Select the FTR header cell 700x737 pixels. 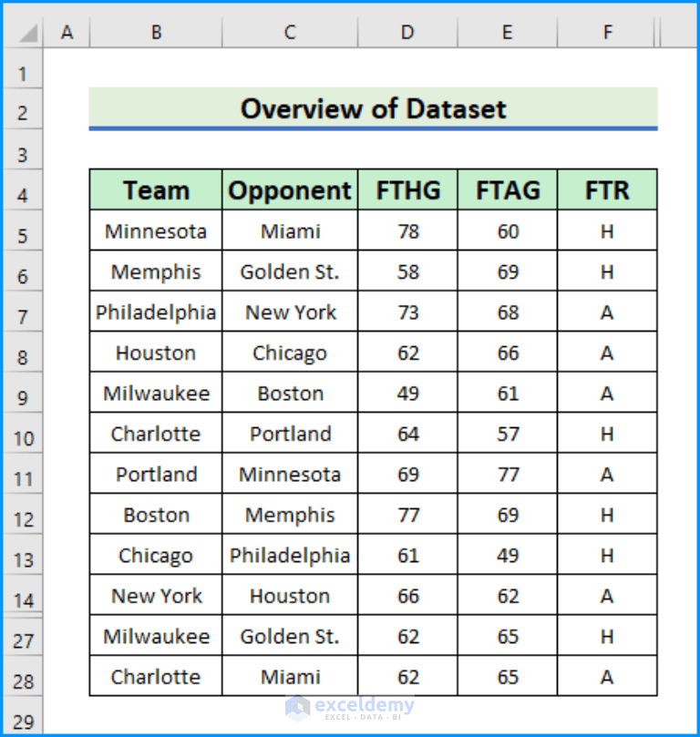(606, 189)
